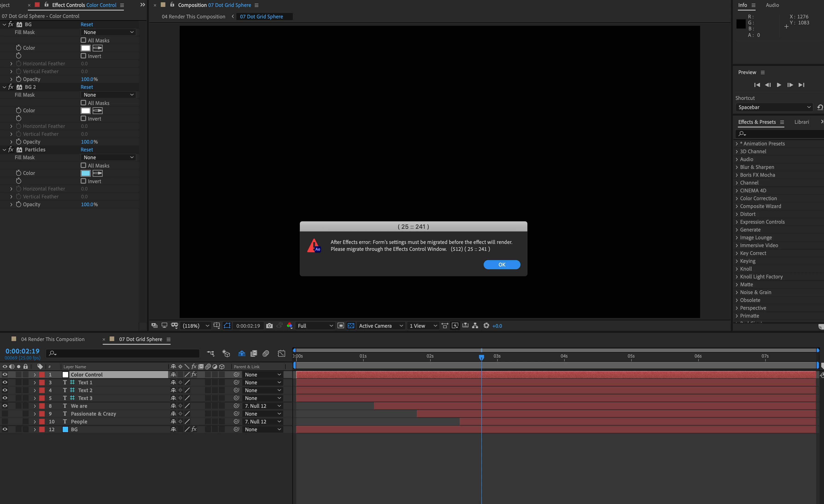
Task: Click the snapshot camera icon
Action: pyautogui.click(x=269, y=326)
